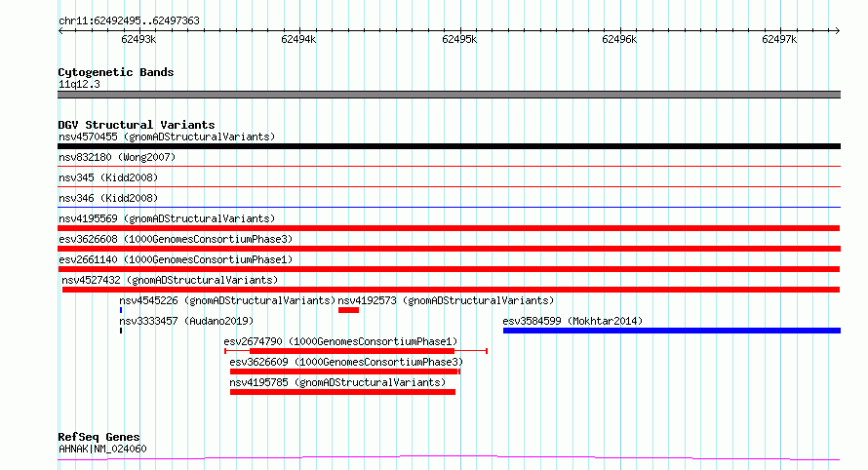Click the 62494k ruler tick label
The width and height of the screenshot is (868, 470).
point(298,39)
